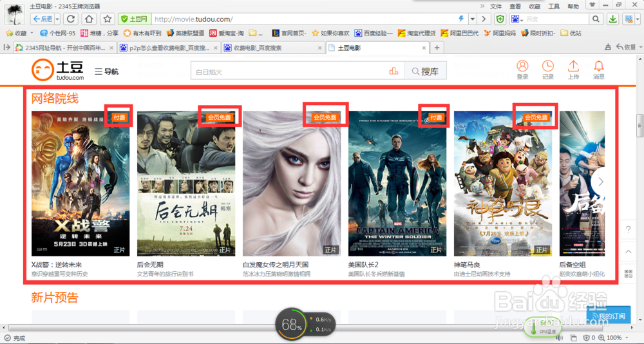Open the 优站 bookmarks folder

[x=571, y=33]
